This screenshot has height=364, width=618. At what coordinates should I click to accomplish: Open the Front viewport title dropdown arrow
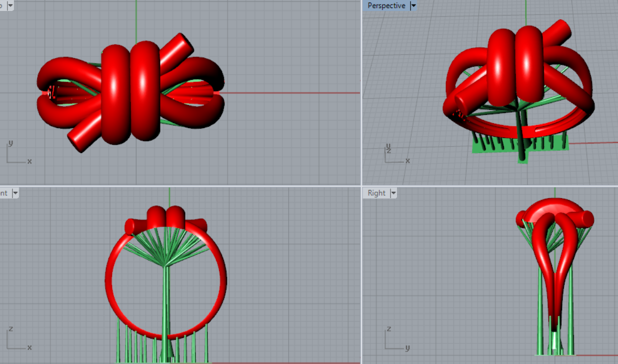tap(15, 193)
